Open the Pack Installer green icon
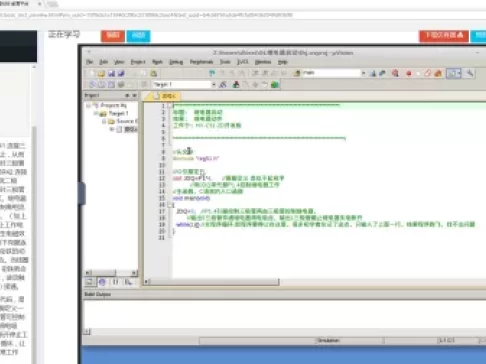Screen dimensions: 486x364 [275, 85]
